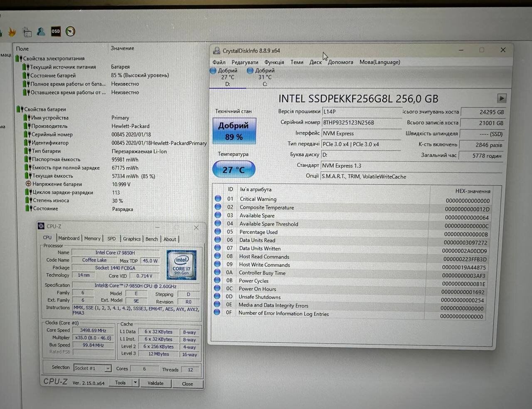
Task: Click the flame stability test icon
Action: (12, 32)
